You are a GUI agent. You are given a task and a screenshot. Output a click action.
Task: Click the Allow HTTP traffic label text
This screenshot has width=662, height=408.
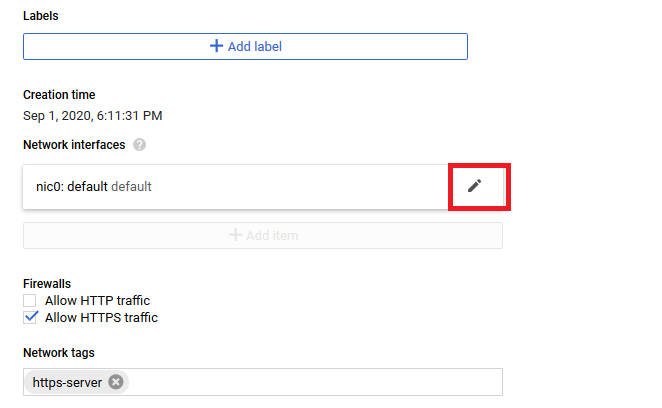pyautogui.click(x=97, y=300)
